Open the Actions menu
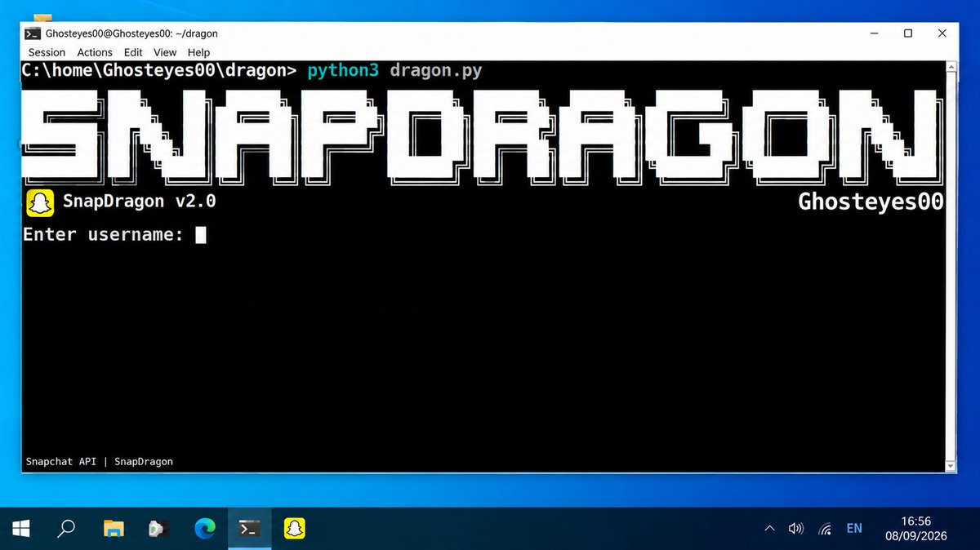The width and height of the screenshot is (980, 550). 95,52
